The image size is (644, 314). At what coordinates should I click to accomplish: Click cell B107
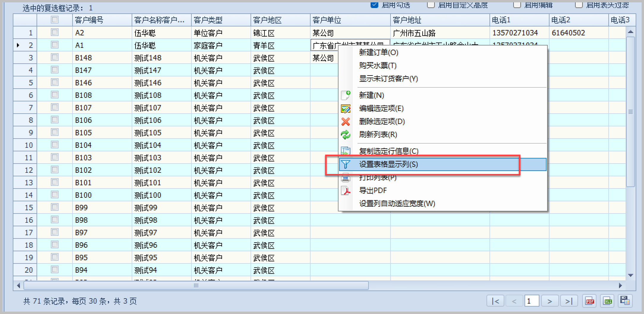(102, 108)
